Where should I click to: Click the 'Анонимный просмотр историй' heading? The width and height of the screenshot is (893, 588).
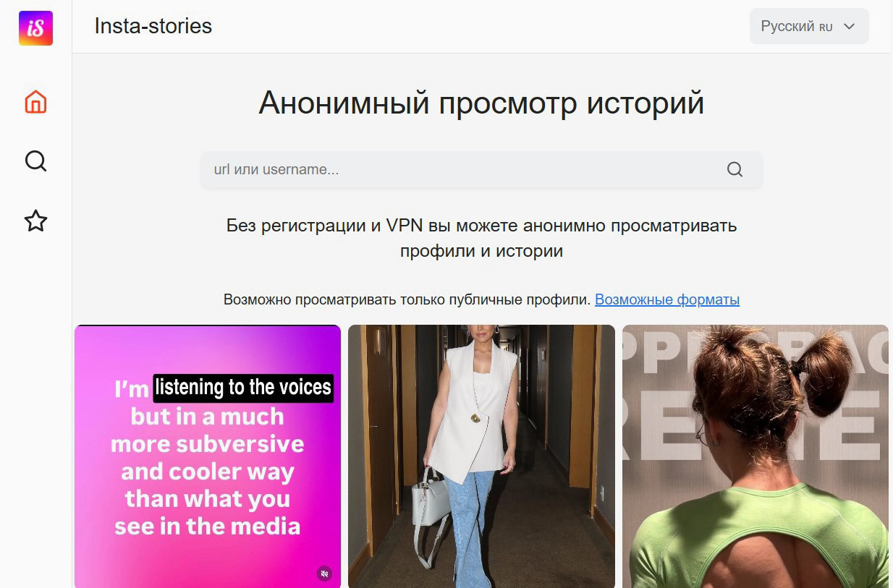[x=481, y=103]
